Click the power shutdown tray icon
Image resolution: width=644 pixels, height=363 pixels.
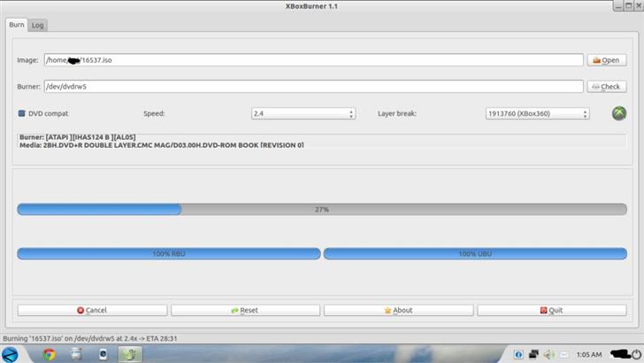636,354
